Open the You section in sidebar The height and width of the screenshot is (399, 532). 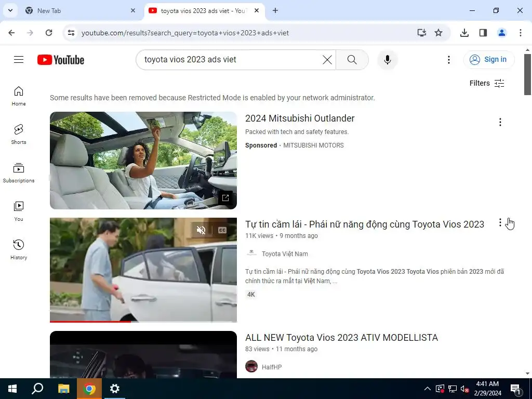(19, 211)
